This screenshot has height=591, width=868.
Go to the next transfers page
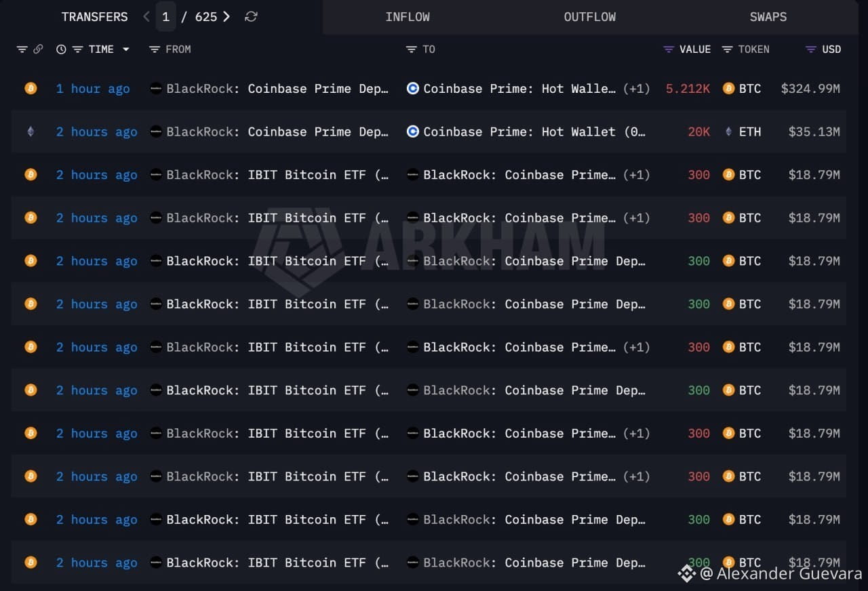[226, 17]
